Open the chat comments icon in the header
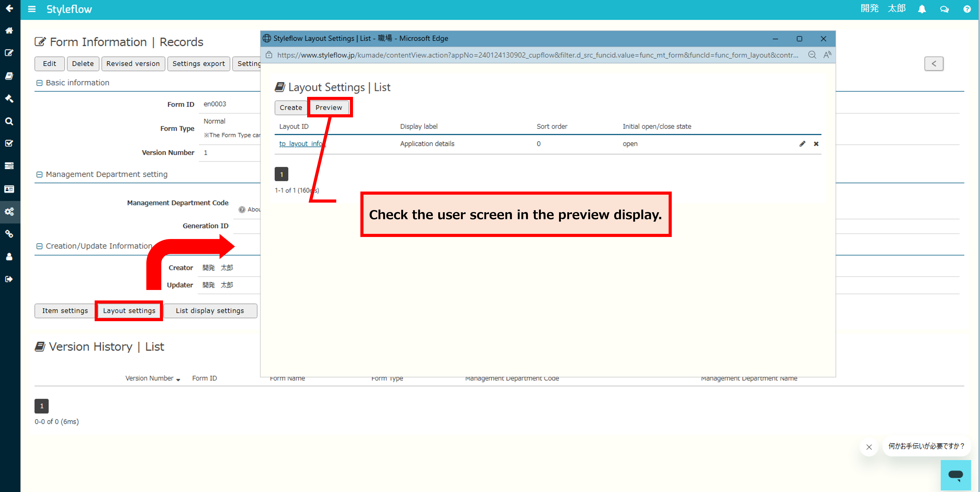980x492 pixels. coord(944,9)
